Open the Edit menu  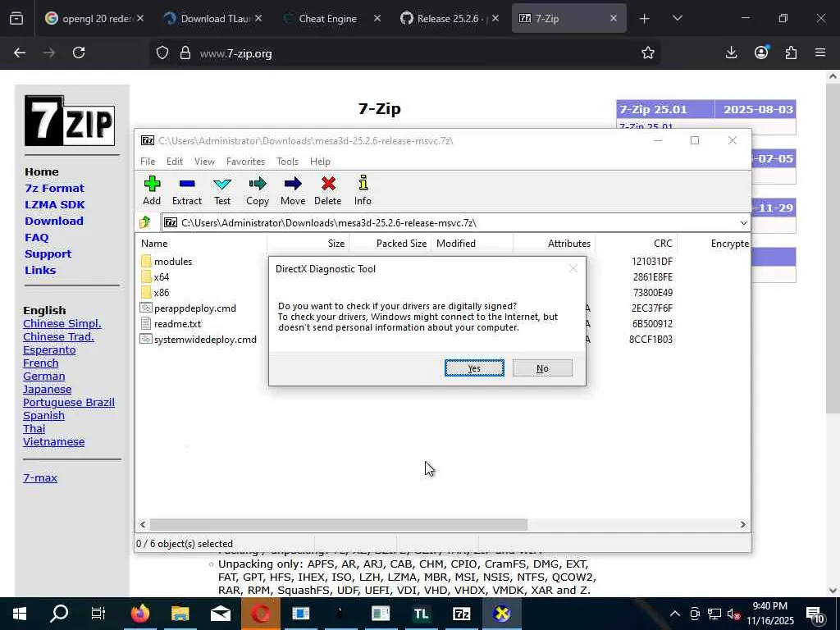[x=174, y=162]
